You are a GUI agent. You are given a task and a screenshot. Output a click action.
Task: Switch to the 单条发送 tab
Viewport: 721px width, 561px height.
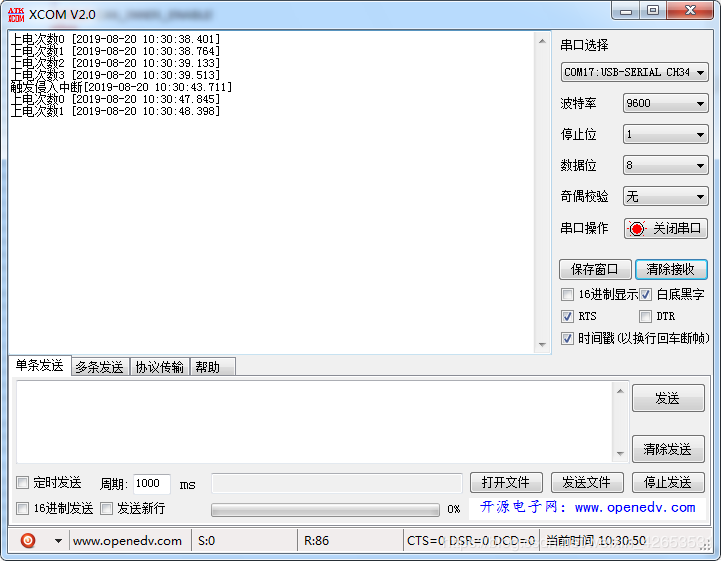coord(40,366)
